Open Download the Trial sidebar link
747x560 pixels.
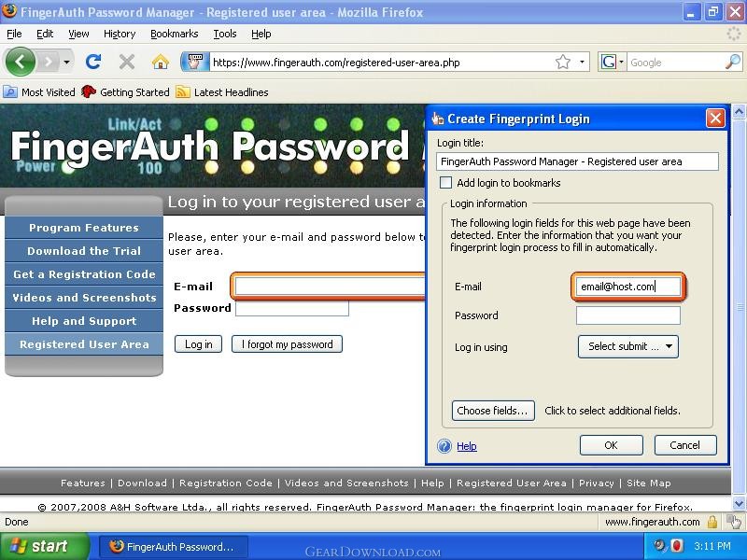84,251
